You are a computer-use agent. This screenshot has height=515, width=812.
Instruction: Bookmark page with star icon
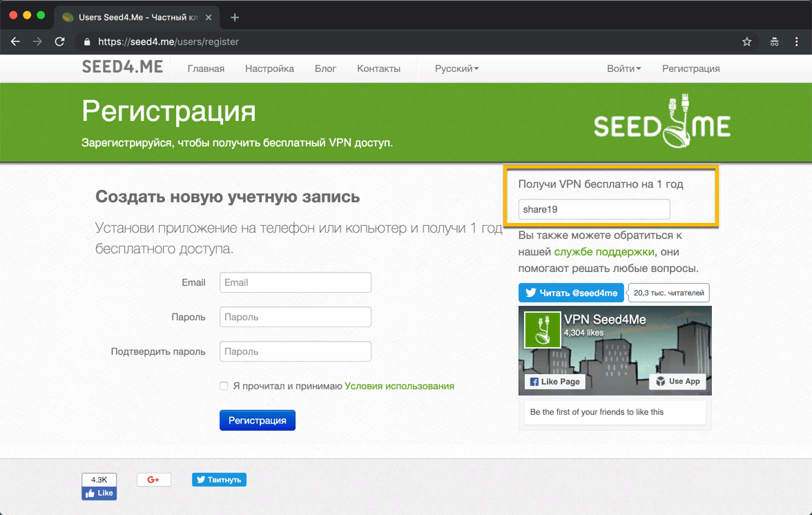[x=747, y=42]
